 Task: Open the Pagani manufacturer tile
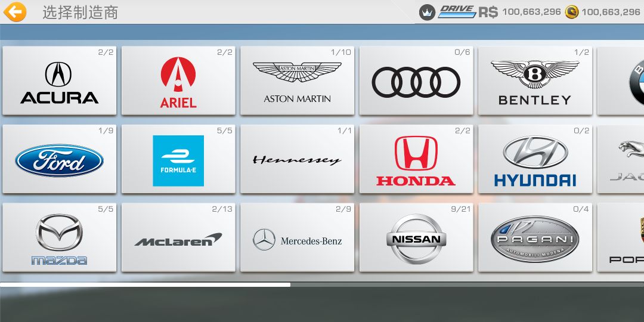(535, 237)
